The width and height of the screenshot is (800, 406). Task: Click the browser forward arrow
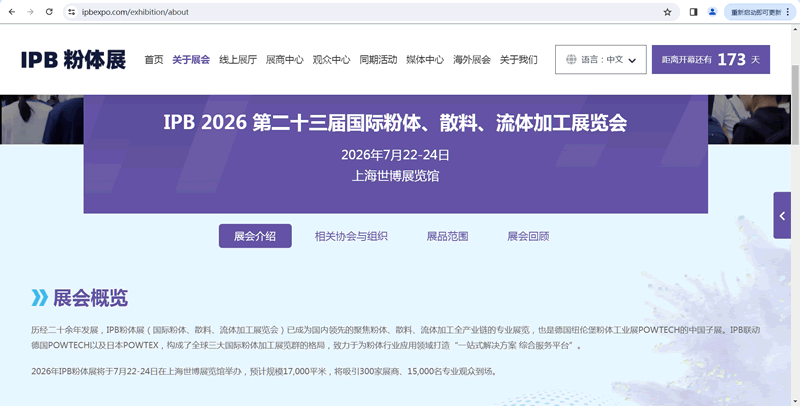click(29, 12)
